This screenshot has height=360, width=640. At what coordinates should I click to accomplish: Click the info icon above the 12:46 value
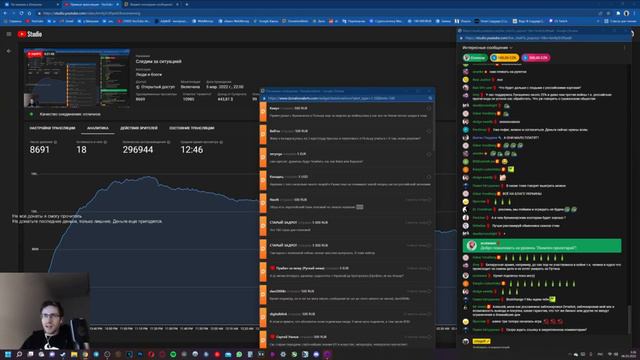coord(221,142)
